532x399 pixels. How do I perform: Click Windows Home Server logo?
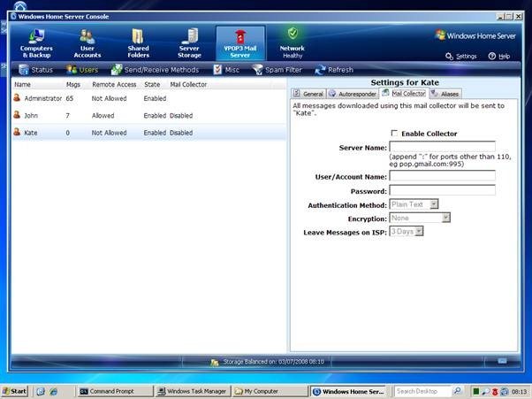point(475,35)
